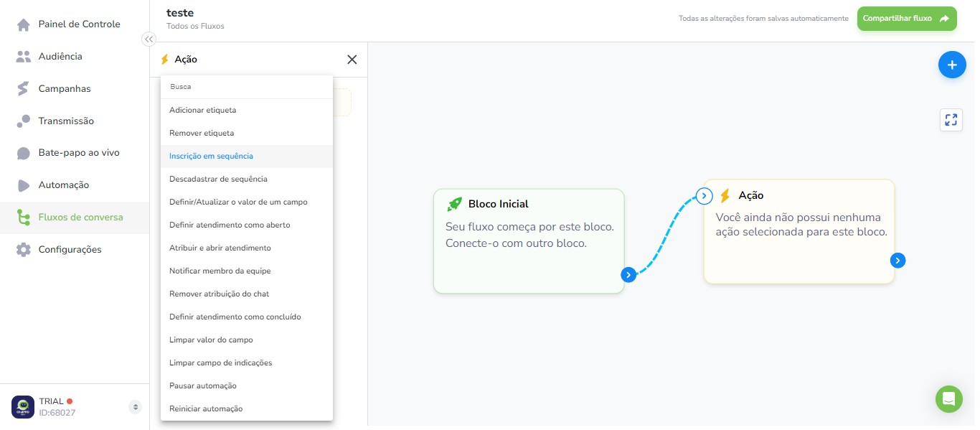The width and height of the screenshot is (980, 430).
Task: Click the Busca search field
Action: pyautogui.click(x=247, y=87)
